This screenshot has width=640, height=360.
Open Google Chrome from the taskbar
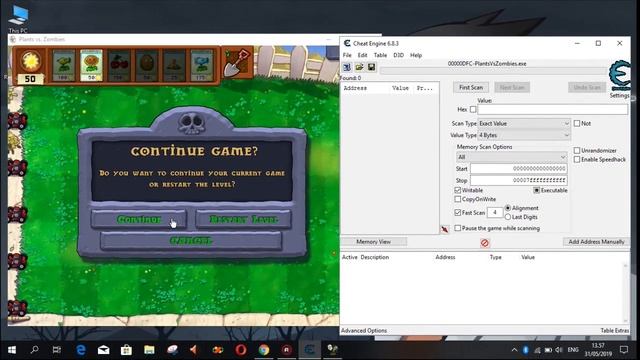point(264,350)
